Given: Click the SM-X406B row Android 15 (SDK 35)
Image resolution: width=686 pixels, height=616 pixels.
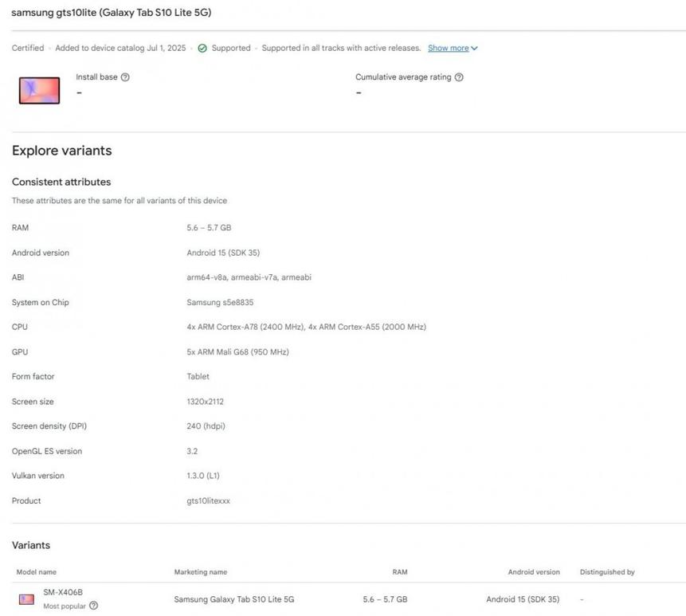Looking at the screenshot, I should pos(523,599).
